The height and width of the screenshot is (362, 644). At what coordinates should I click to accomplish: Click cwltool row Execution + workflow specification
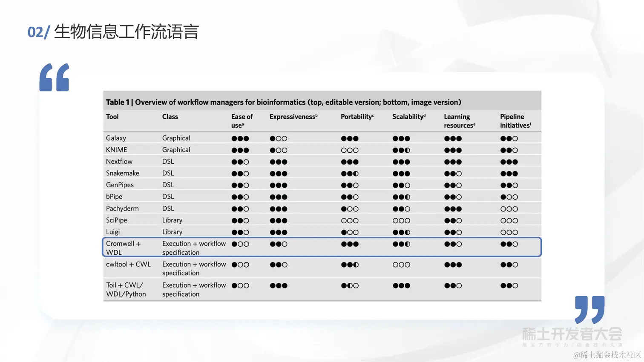click(194, 268)
